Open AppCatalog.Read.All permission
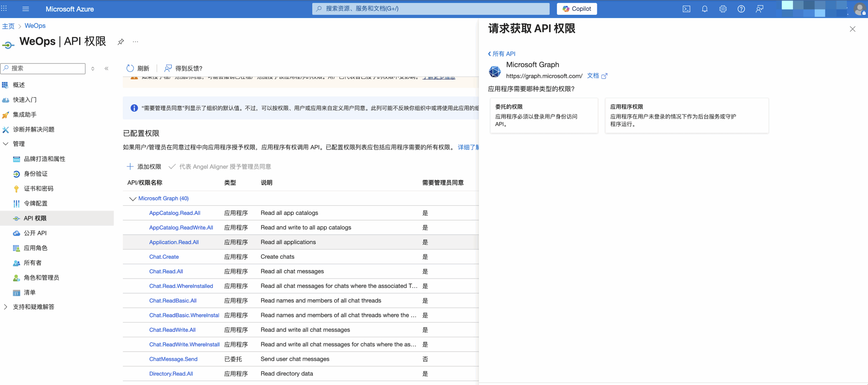The image size is (868, 385). [175, 213]
